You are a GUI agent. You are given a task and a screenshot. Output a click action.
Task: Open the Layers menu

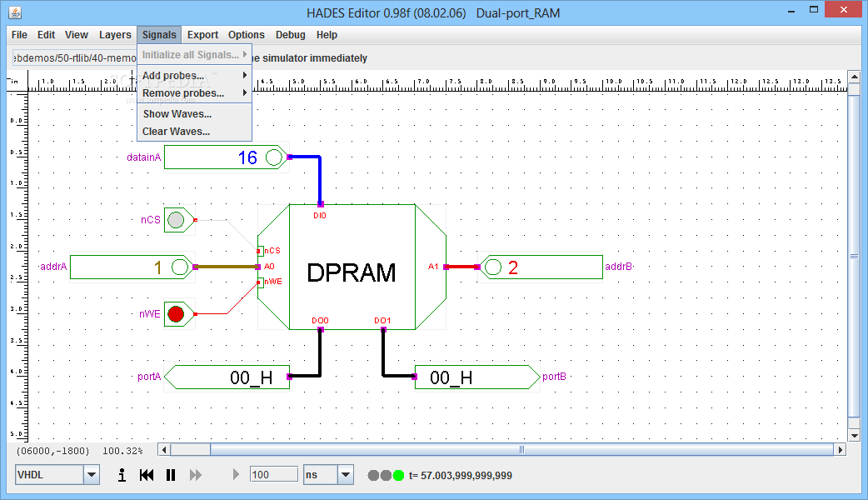point(115,35)
